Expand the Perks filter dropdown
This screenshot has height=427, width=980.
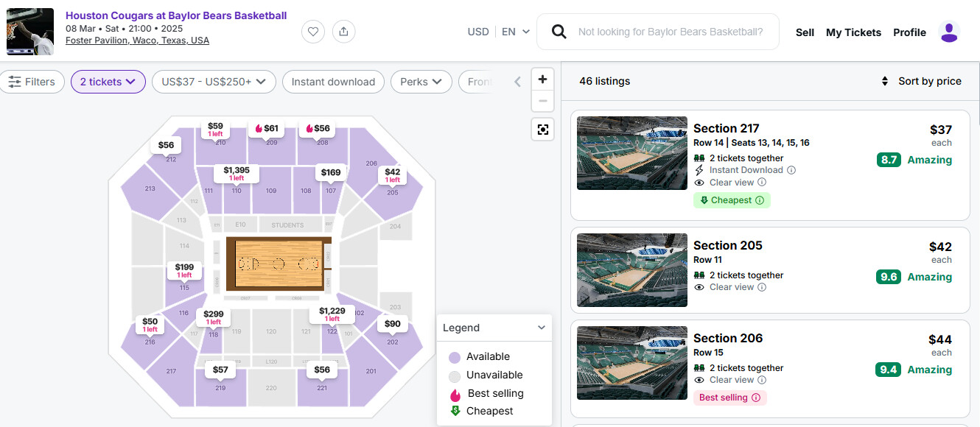(421, 82)
